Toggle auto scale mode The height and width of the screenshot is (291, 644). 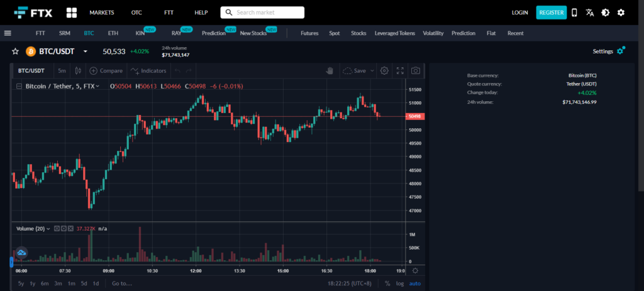point(415,283)
